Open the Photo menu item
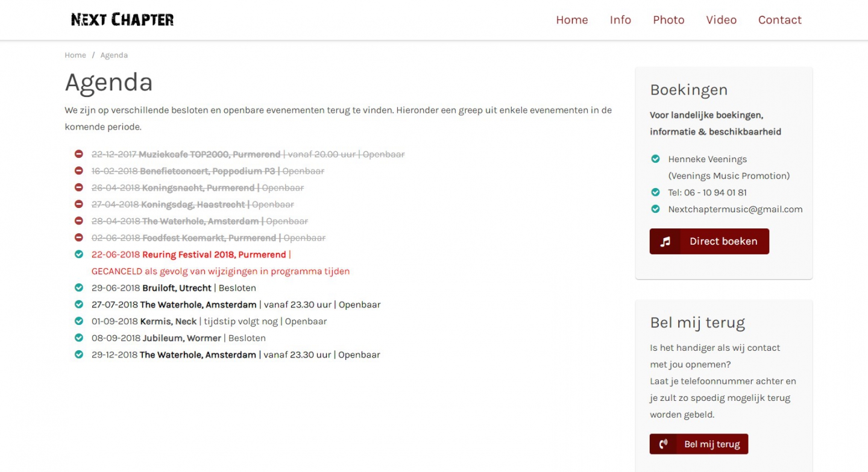The width and height of the screenshot is (868, 472). tap(668, 20)
